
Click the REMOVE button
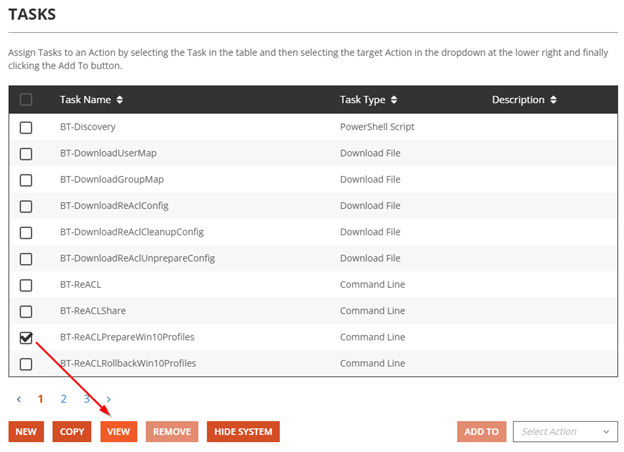pos(172,431)
